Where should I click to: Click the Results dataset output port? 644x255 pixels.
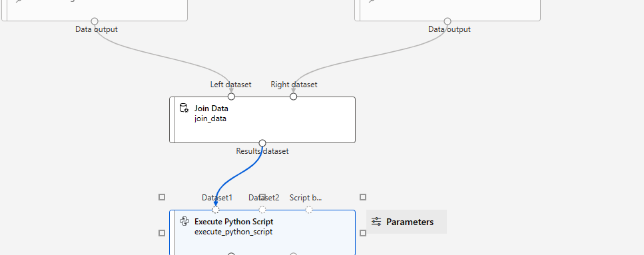pos(262,143)
